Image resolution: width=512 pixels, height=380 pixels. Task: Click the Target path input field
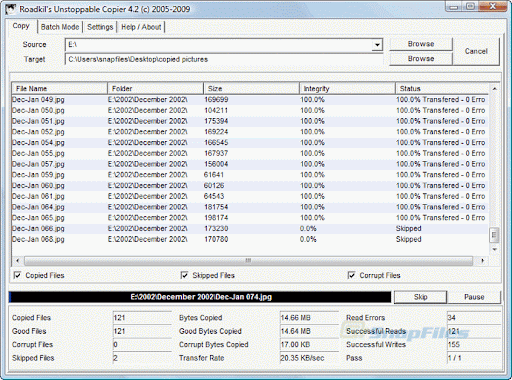tap(224, 59)
